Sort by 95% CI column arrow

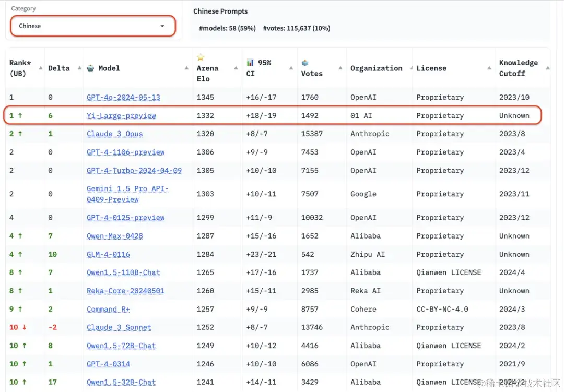[x=291, y=68]
